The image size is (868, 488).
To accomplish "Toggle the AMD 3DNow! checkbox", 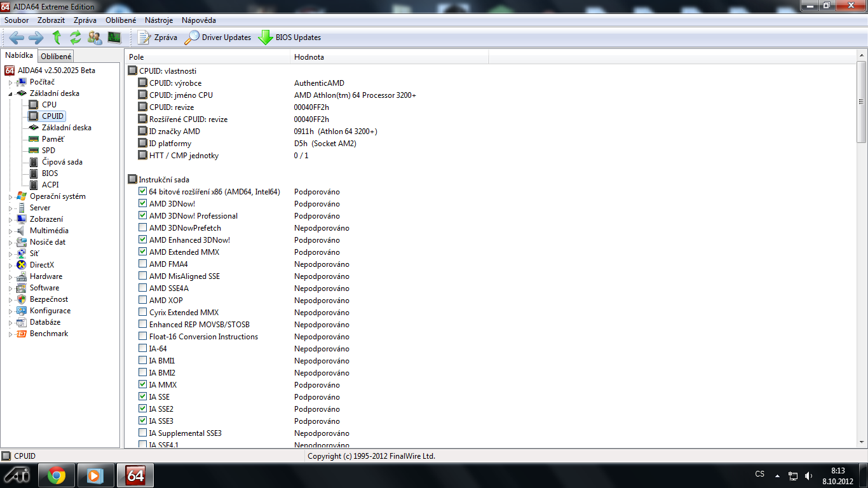I will pos(143,204).
